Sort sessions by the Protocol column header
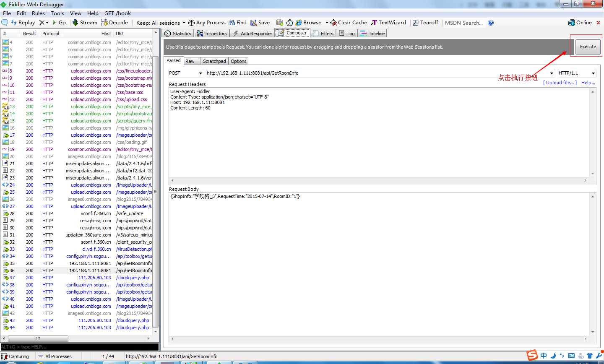604x364 pixels. pyautogui.click(x=51, y=34)
